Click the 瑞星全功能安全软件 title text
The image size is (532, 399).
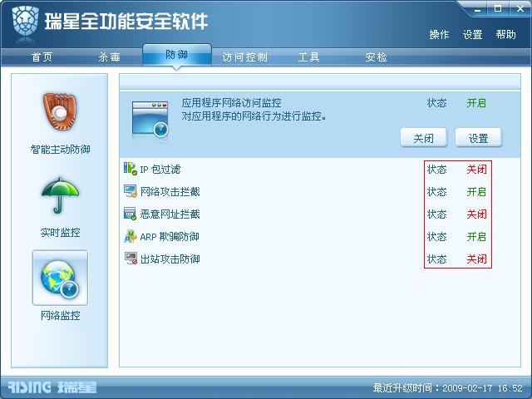126,22
